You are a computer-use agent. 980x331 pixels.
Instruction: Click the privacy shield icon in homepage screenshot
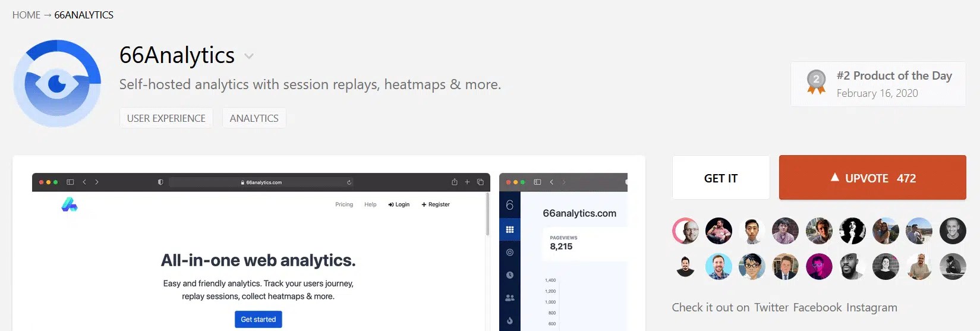click(160, 182)
